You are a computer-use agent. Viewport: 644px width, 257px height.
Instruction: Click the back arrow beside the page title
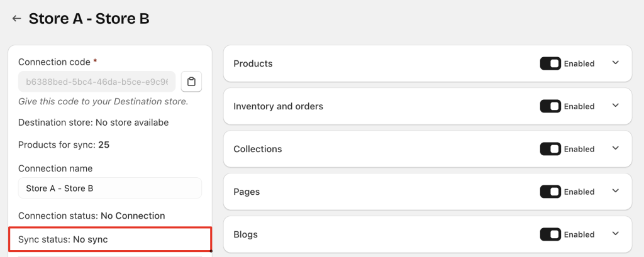tap(16, 19)
